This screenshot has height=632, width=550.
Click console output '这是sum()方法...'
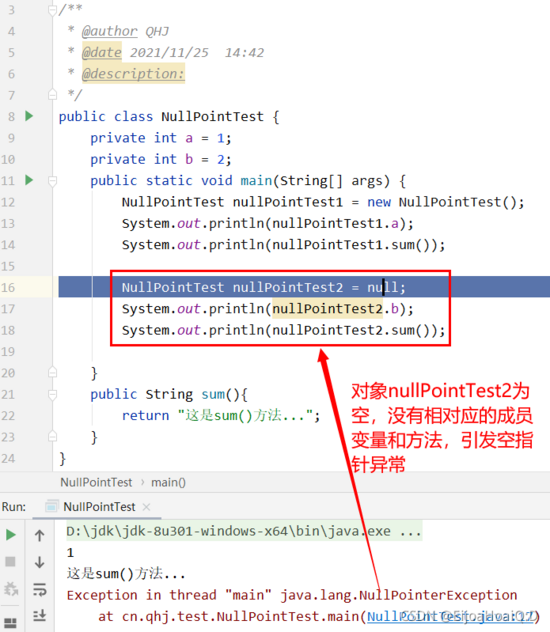(x=126, y=574)
